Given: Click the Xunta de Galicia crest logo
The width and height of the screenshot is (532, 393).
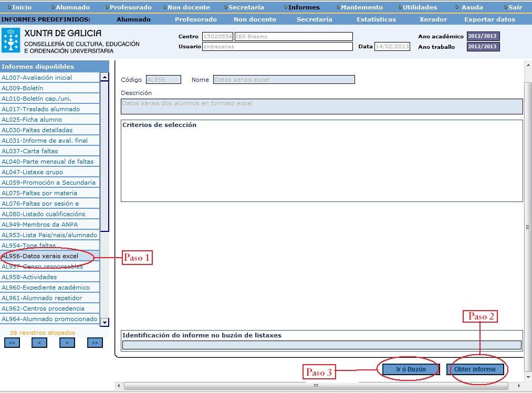Looking at the screenshot, I should (x=11, y=40).
